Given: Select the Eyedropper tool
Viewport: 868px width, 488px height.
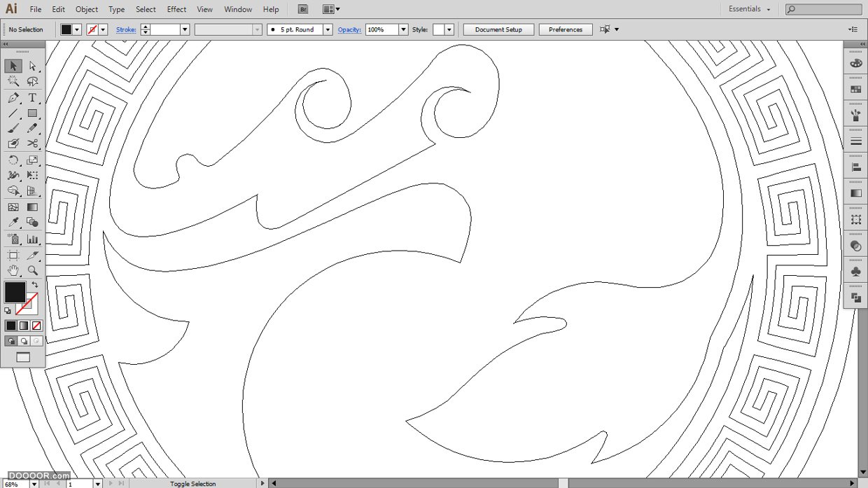Looking at the screenshot, I should click(x=13, y=223).
